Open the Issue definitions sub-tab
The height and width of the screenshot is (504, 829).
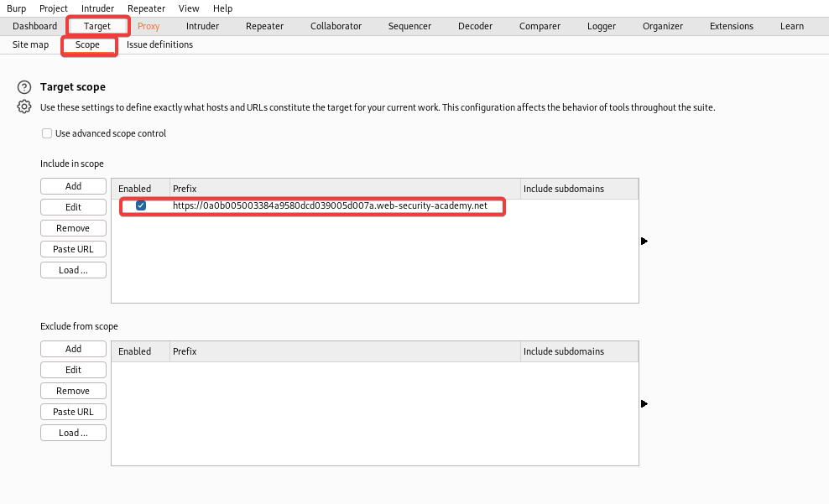click(x=159, y=44)
